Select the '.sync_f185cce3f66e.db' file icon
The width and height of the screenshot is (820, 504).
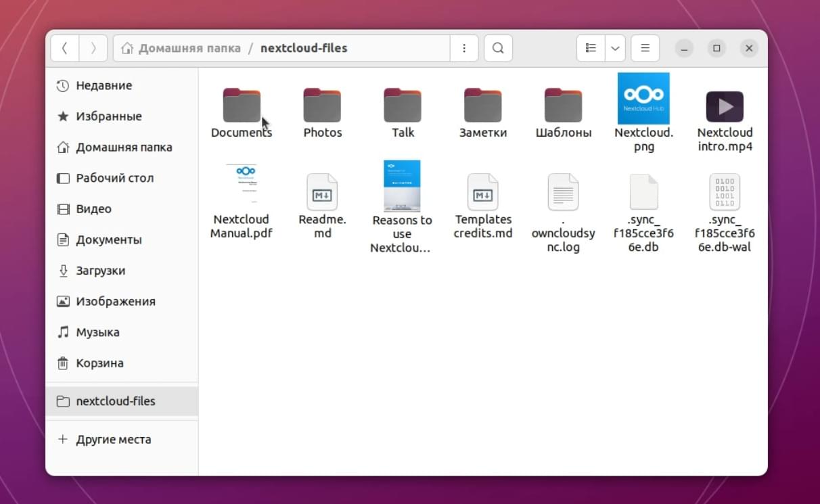coord(643,191)
